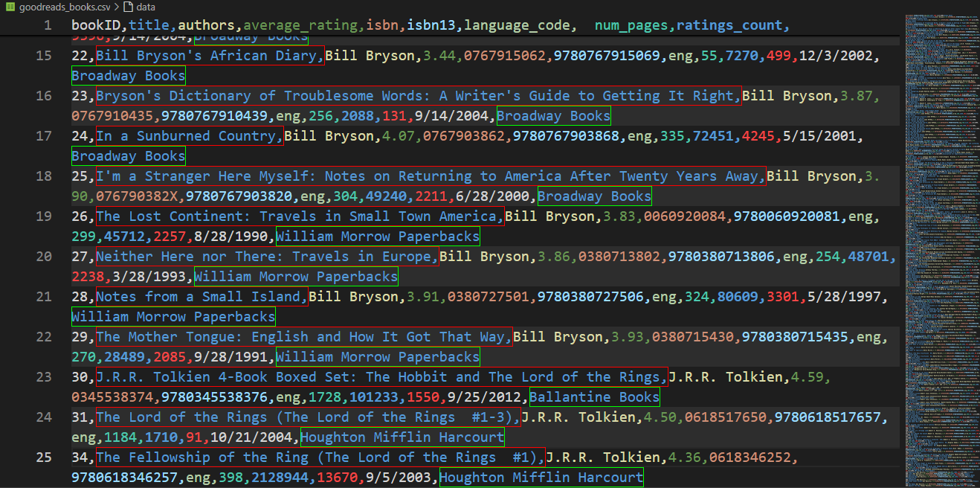Click the rating value 3.44

pos(439,56)
